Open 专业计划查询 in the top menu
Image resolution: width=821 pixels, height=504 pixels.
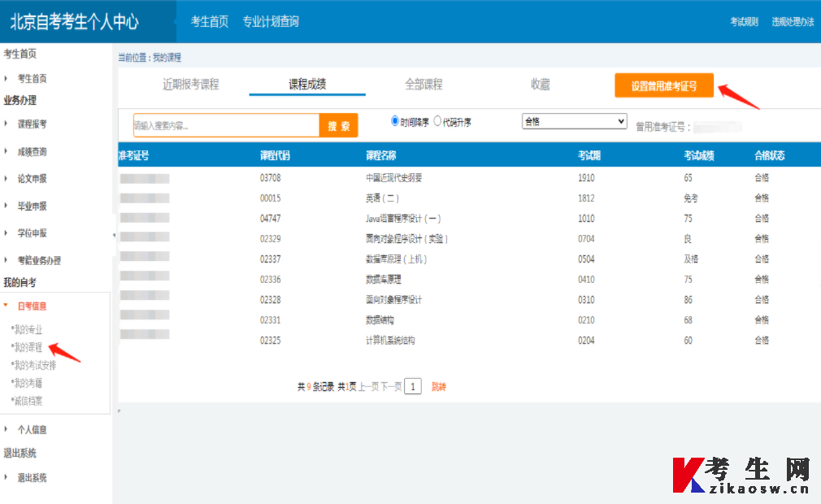(271, 21)
